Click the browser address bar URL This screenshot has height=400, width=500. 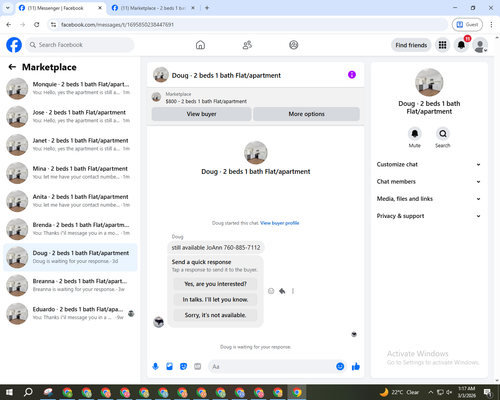(117, 25)
